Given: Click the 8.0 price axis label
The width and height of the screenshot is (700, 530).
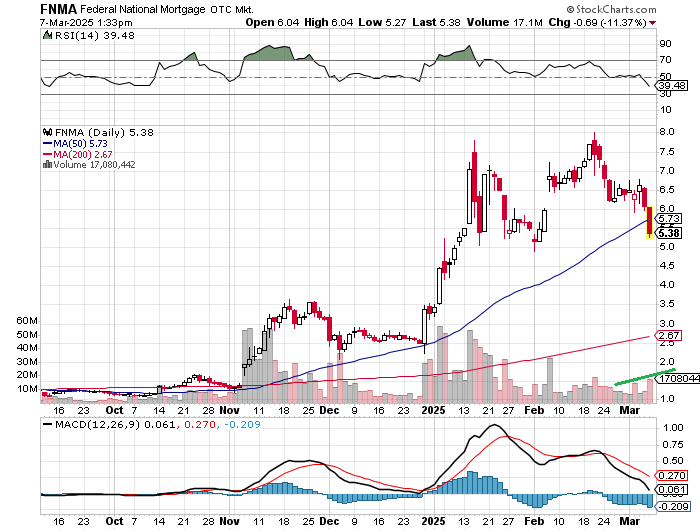Looking at the screenshot, I should pyautogui.click(x=667, y=132).
